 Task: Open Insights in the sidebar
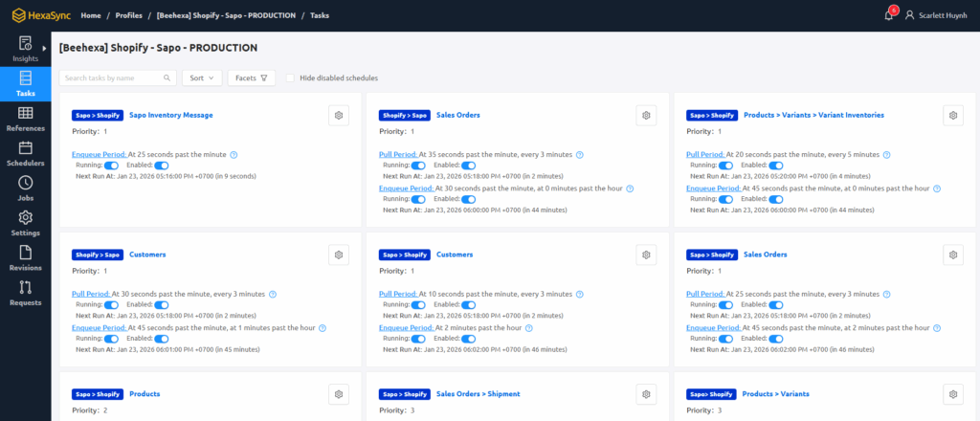(26, 50)
